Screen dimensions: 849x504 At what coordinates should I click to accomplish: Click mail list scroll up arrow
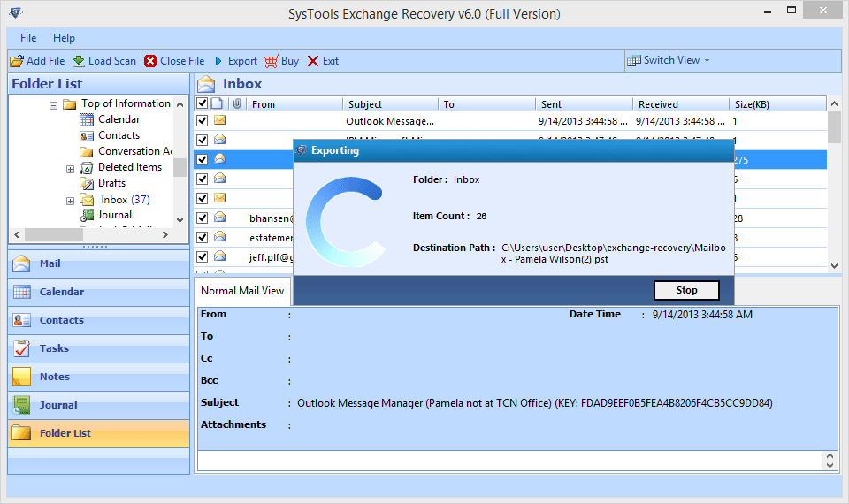point(834,103)
